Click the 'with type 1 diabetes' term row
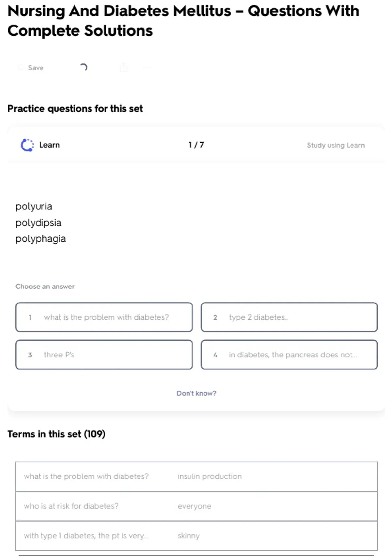 click(86, 536)
